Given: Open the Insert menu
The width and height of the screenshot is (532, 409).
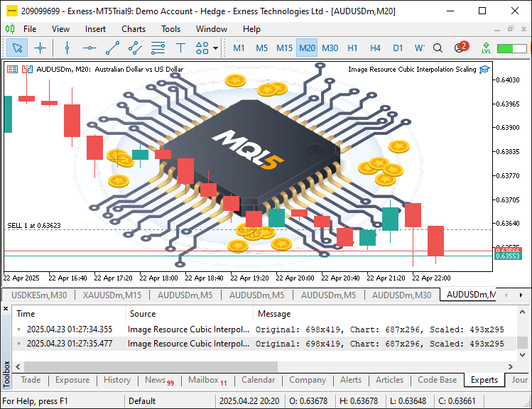Looking at the screenshot, I should [x=95, y=29].
